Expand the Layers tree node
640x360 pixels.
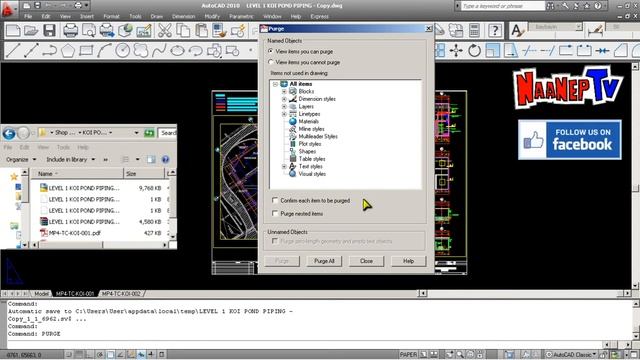[x=284, y=107]
